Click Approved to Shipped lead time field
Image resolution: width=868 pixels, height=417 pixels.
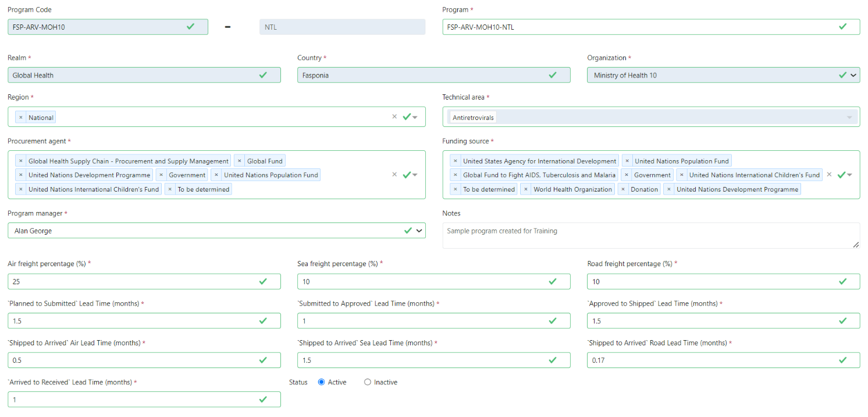pos(723,321)
